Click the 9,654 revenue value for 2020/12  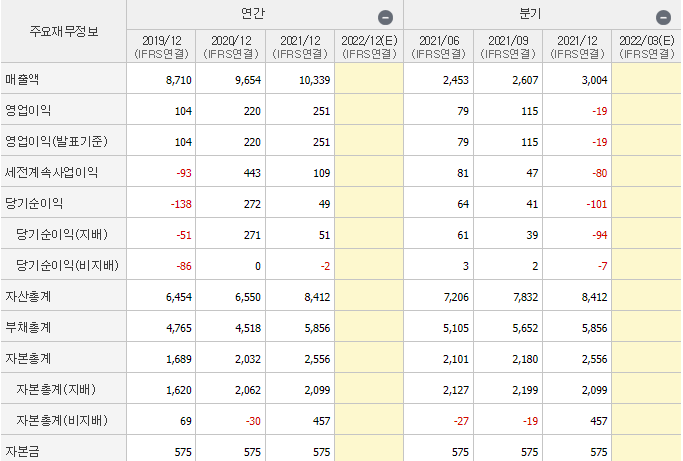248,80
